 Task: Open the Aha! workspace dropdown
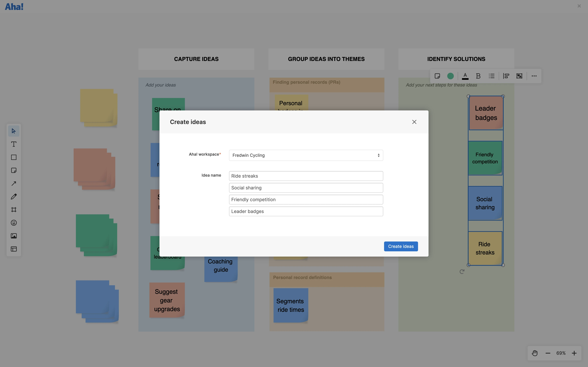[306, 155]
